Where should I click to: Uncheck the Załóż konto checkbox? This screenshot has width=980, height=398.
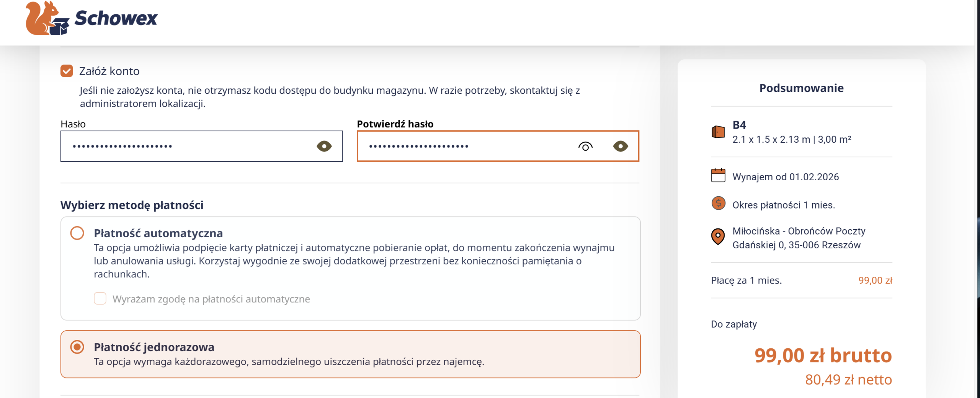click(x=67, y=71)
